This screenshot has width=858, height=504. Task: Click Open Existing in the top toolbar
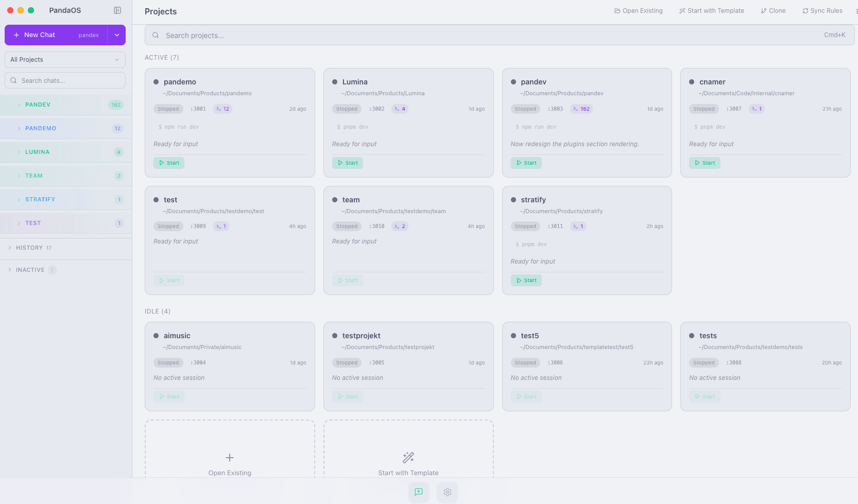tap(638, 10)
